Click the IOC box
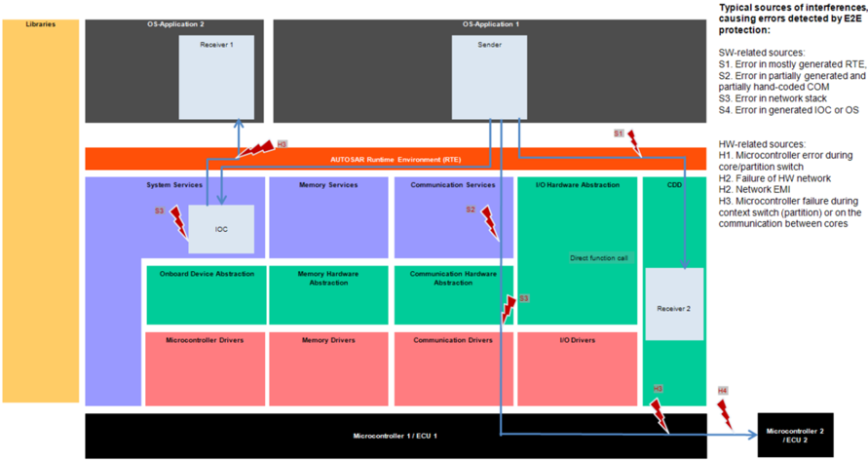868x460 pixels. pos(221,229)
